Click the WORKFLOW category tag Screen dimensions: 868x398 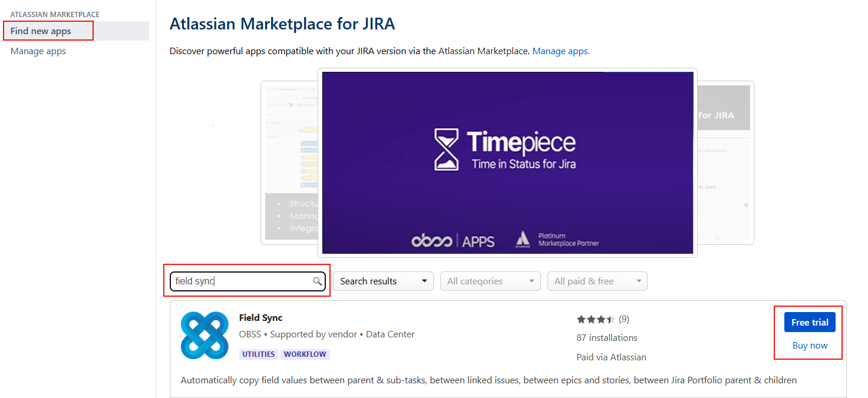[x=305, y=354]
